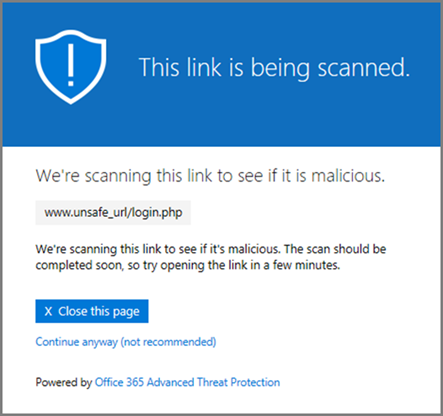
Task: Click 'login.php' in the URL box
Action: point(157,213)
